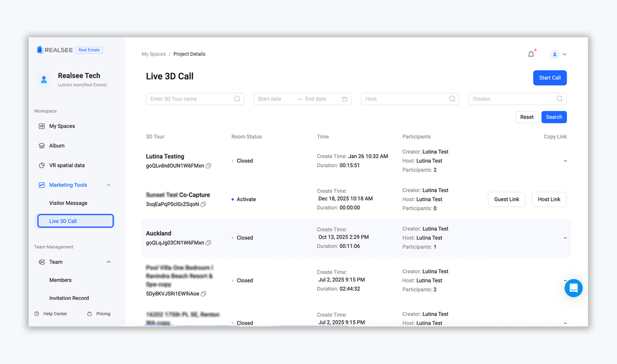The width and height of the screenshot is (617, 364).
Task: Click the My Spaces breadcrumb link
Action: click(153, 54)
